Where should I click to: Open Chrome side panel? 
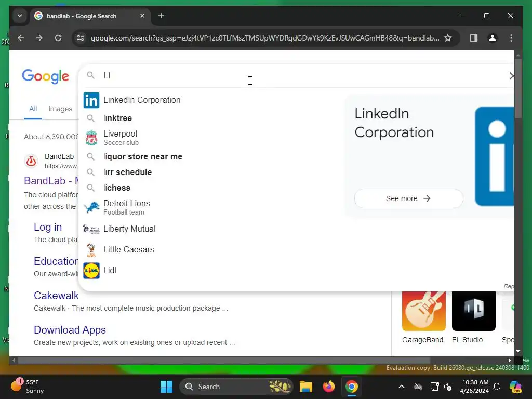pyautogui.click(x=474, y=38)
